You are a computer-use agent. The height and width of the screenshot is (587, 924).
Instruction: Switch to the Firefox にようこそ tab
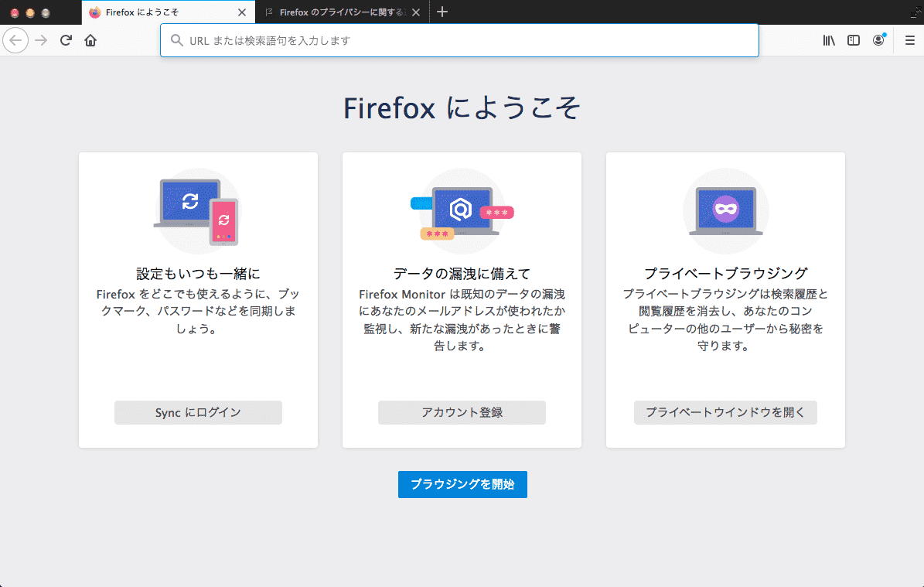click(169, 12)
